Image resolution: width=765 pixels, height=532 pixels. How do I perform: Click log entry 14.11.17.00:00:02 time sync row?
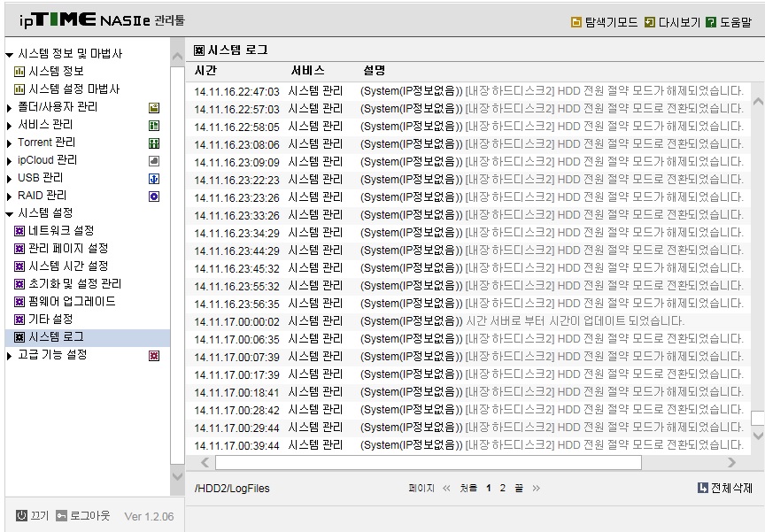tap(467, 320)
